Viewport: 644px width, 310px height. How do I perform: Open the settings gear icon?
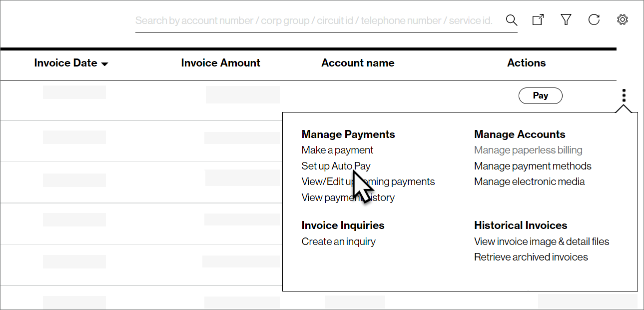point(622,20)
